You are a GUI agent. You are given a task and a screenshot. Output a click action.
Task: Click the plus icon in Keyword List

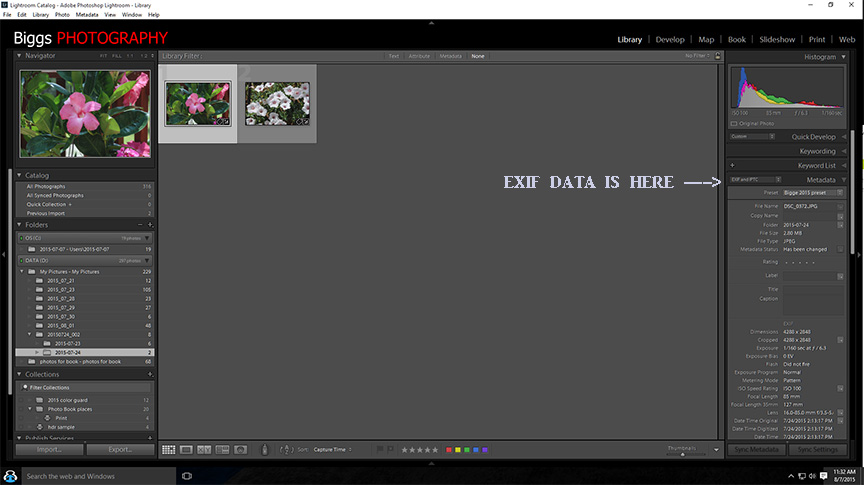[732, 165]
